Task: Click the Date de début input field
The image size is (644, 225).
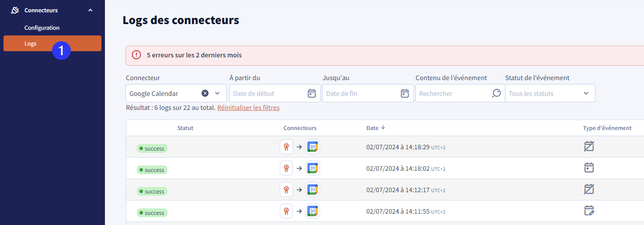Action: (275, 93)
